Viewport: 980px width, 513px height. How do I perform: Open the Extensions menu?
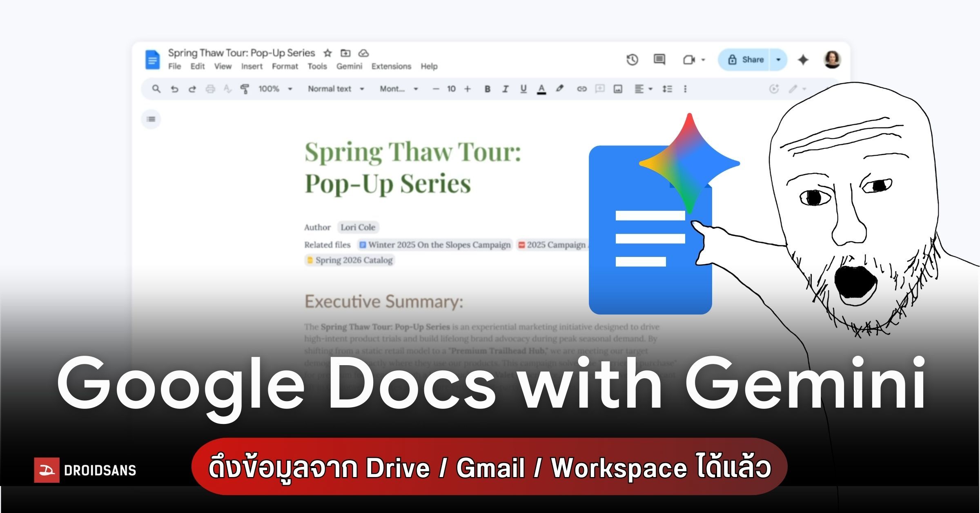(391, 66)
